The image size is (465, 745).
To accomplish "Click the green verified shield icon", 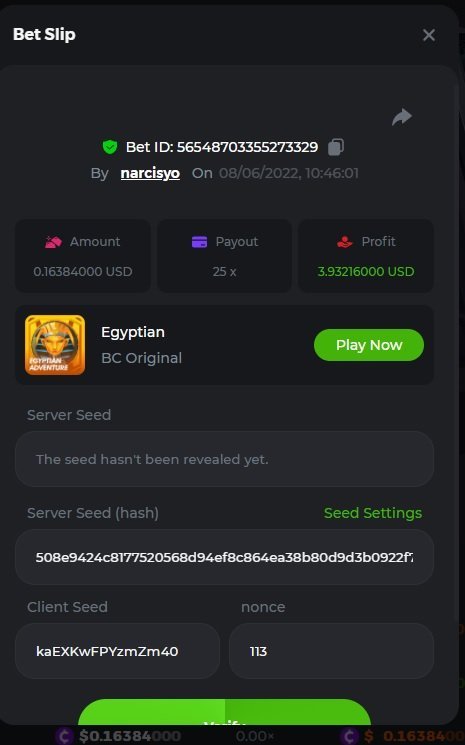I will point(110,147).
